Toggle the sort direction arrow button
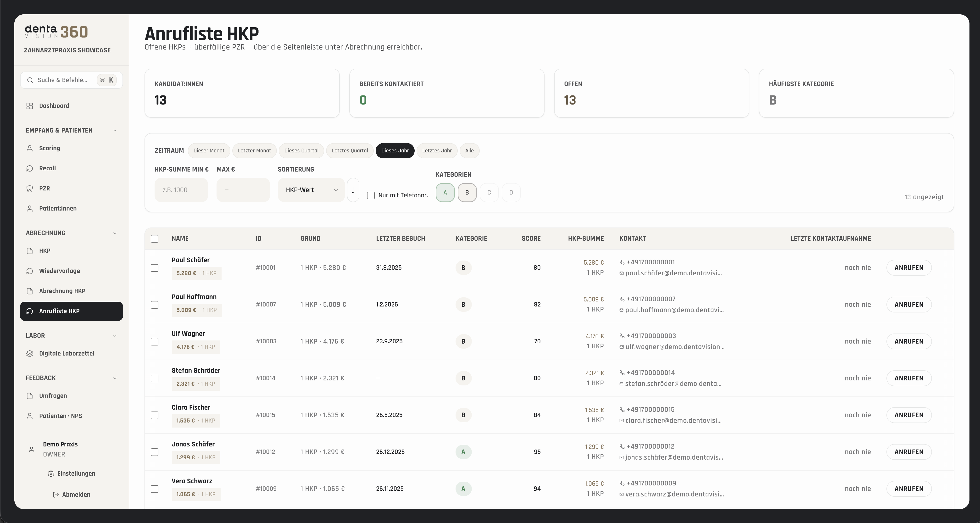This screenshot has height=523, width=980. tap(353, 190)
